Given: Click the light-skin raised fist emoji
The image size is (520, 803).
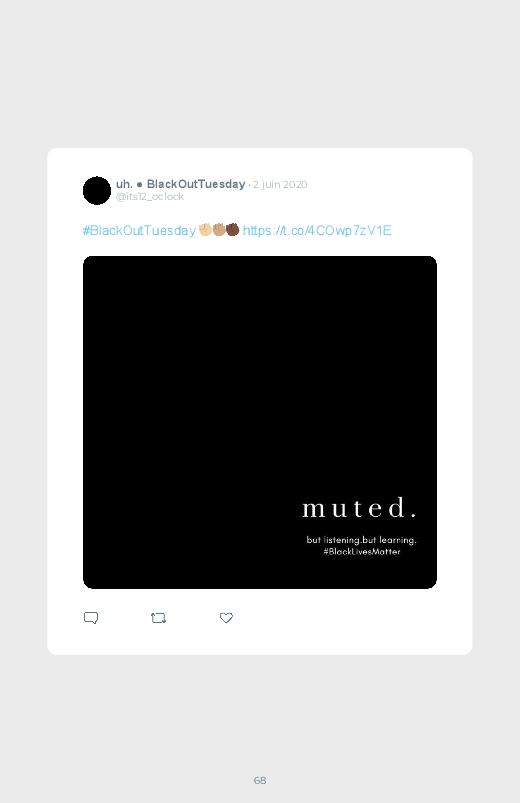Looking at the screenshot, I should tap(205, 229).
